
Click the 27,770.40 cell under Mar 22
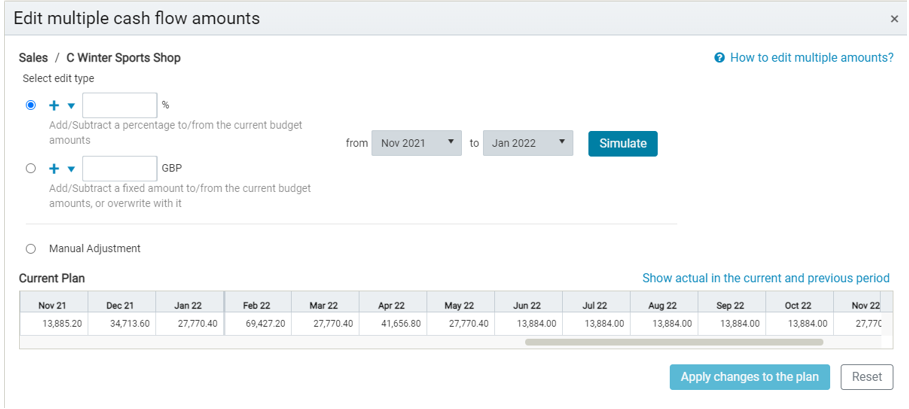pos(325,324)
